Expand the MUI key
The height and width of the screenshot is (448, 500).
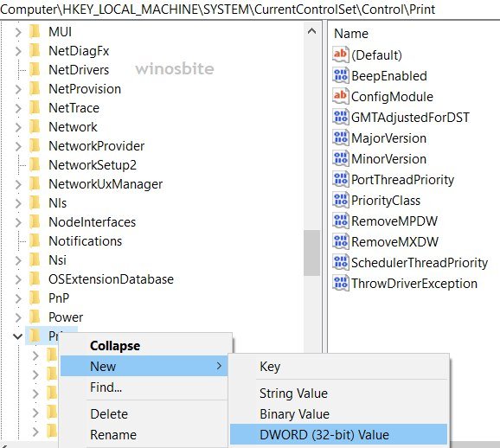(18, 32)
